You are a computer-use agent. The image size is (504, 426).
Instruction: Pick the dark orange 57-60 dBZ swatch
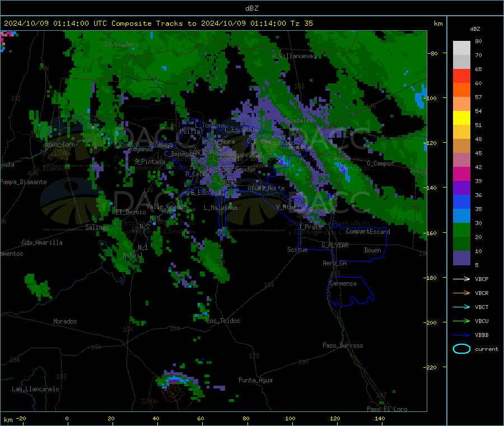pos(461,90)
